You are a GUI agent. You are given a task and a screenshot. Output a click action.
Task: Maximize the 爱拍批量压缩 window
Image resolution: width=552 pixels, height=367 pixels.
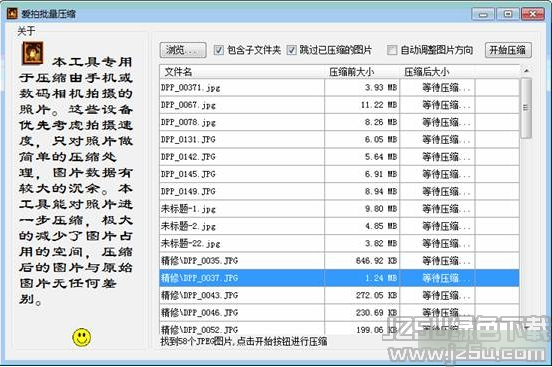(x=508, y=14)
